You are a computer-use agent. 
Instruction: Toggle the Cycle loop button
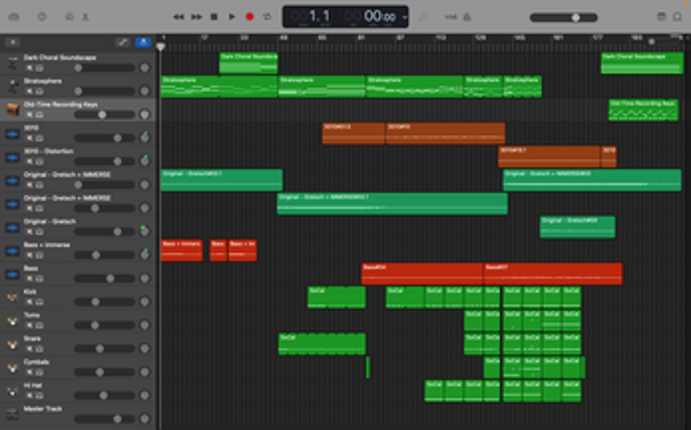click(267, 17)
